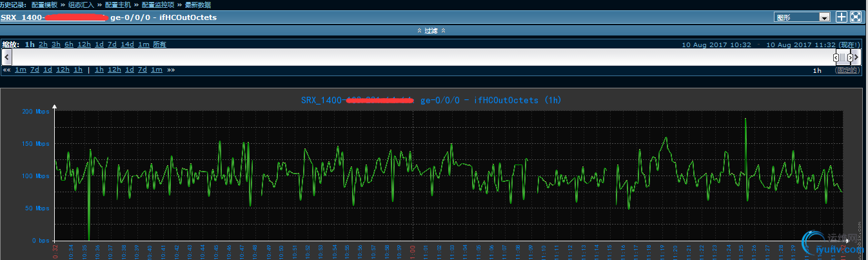
Task: Set zoom to 1m in zoom row
Action: (x=143, y=45)
